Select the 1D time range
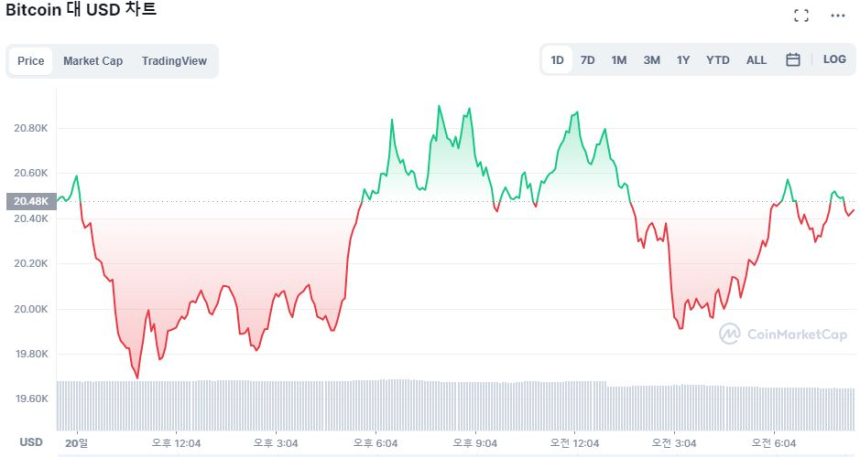 click(x=557, y=60)
